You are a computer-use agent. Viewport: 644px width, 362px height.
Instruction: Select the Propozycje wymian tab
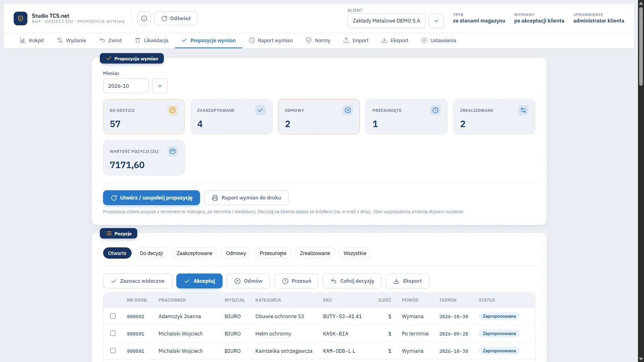point(208,41)
